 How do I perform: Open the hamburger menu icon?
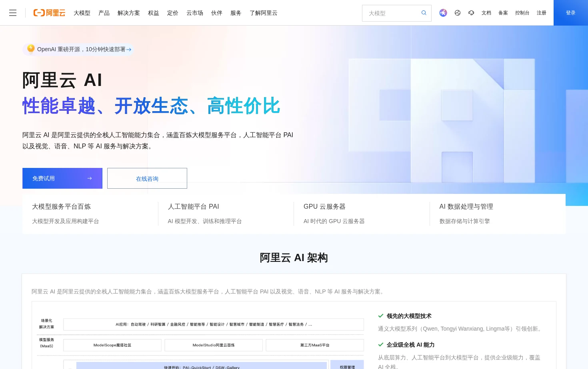[13, 13]
